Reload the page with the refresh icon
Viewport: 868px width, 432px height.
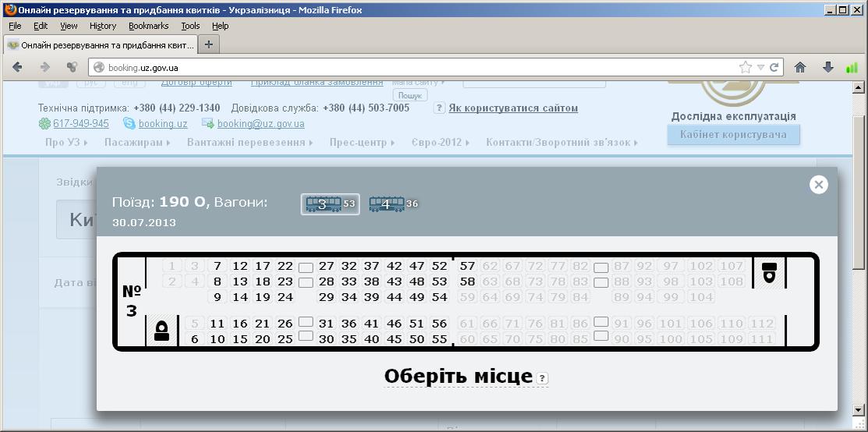coord(774,67)
